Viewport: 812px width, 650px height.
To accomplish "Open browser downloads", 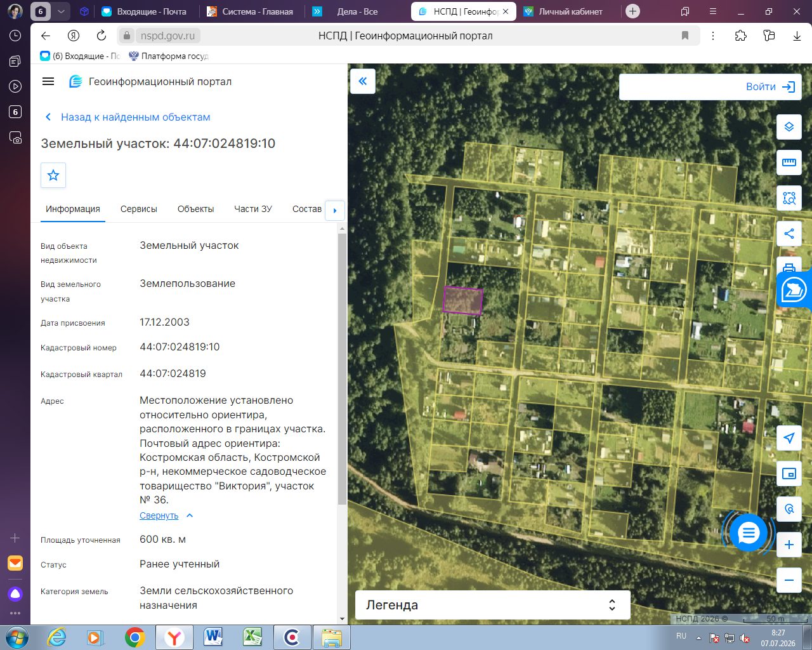I will point(797,36).
